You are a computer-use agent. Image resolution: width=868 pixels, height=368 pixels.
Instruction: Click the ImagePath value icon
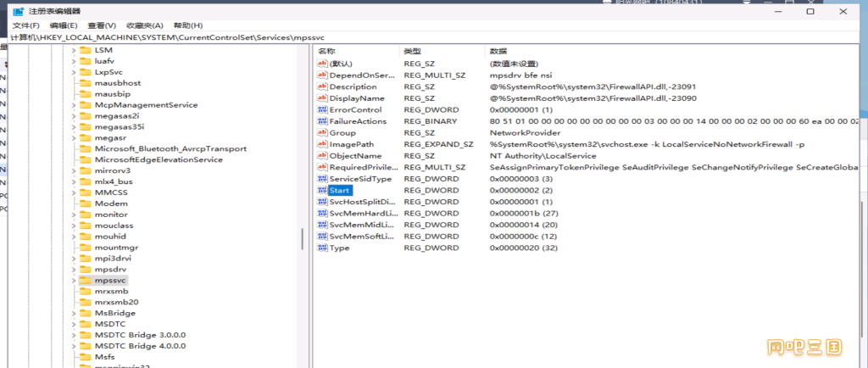[322, 144]
